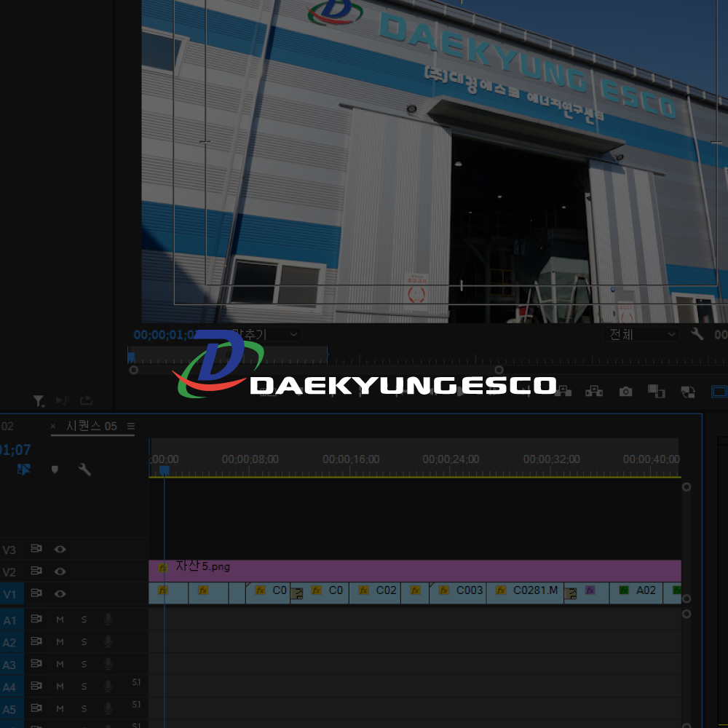
Task: Click audio tracks vertical zoom handle
Action: coord(687,614)
